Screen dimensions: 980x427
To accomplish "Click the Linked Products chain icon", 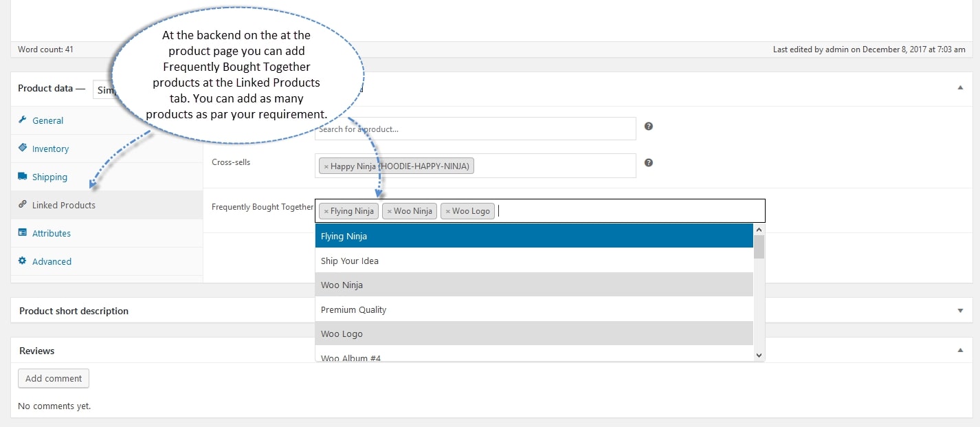I will pyautogui.click(x=23, y=205).
